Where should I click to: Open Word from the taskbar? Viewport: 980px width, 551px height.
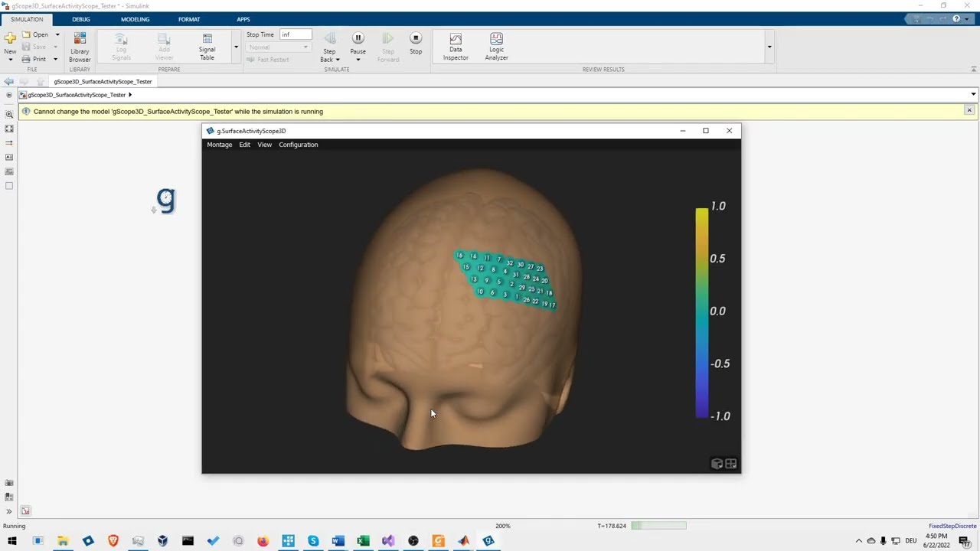click(338, 541)
